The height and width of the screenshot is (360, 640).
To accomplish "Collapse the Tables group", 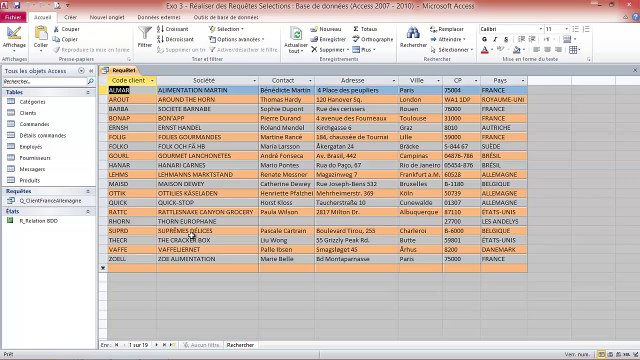I will [88, 92].
